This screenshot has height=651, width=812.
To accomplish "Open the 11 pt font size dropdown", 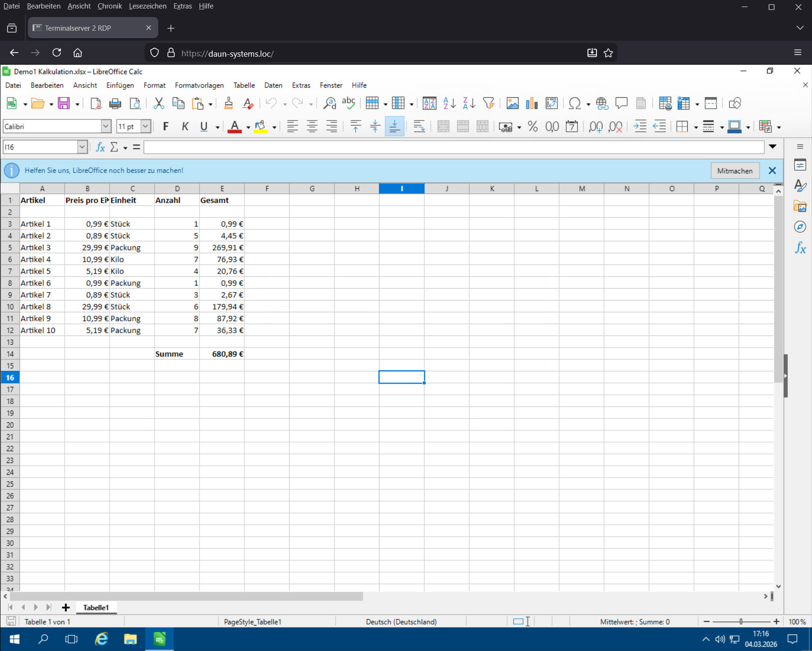I will (146, 127).
